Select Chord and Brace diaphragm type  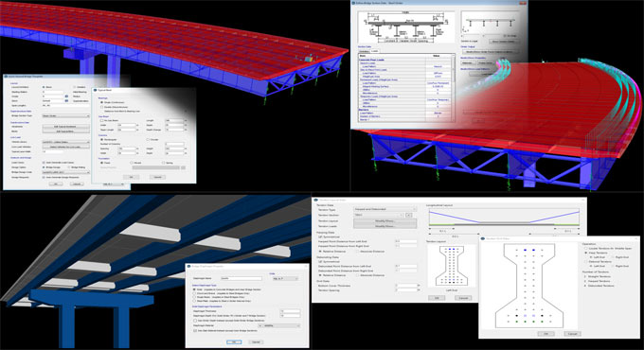tap(194, 293)
